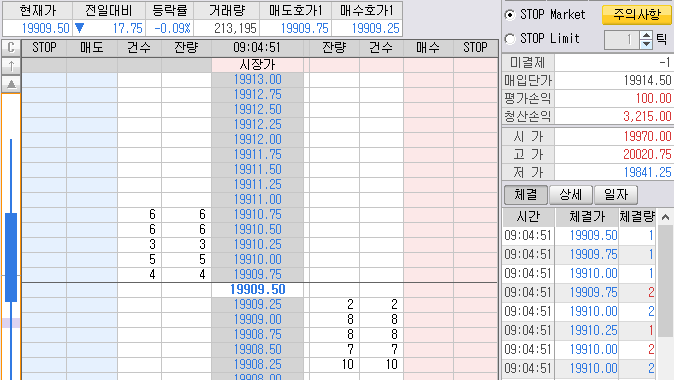The image size is (674, 380).
Task: Click price 19910.25 in the ladder
Action: pos(257,245)
